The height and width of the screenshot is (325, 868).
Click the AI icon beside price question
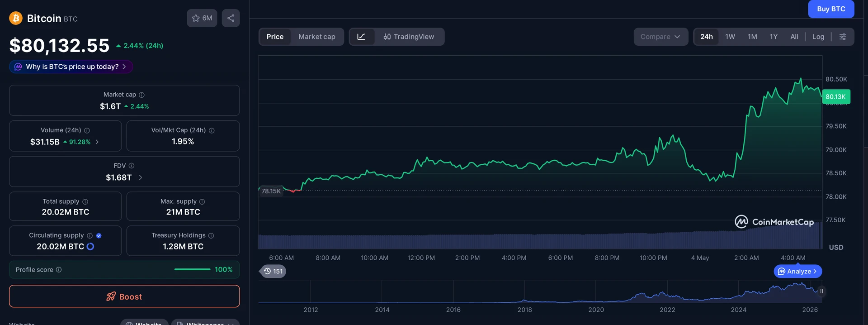[18, 67]
